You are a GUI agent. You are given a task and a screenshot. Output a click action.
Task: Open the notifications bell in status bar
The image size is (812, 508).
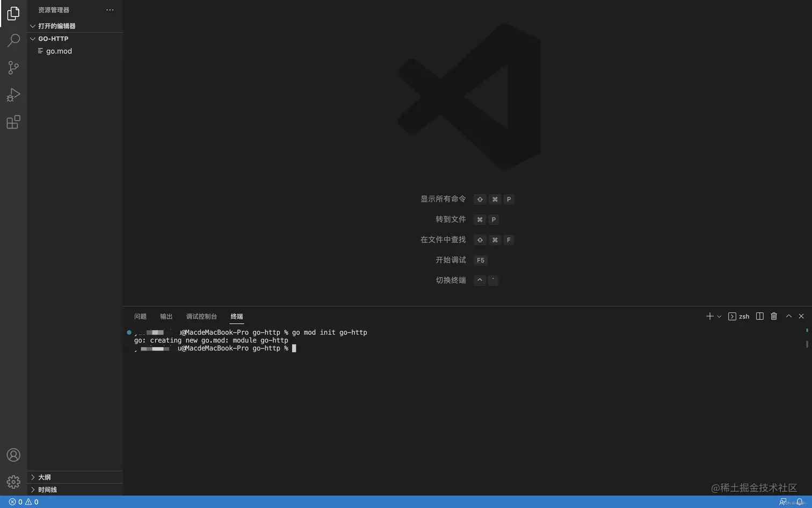(800, 502)
